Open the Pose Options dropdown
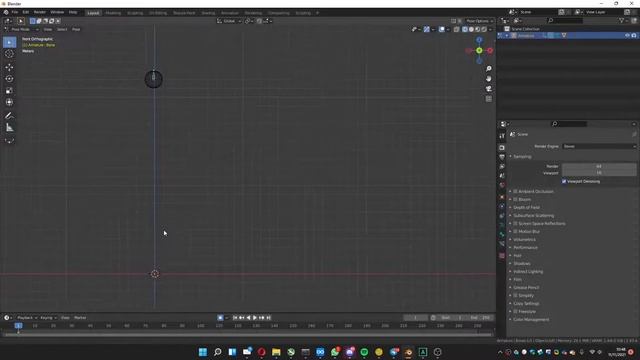This screenshot has width=640, height=360. (x=479, y=21)
